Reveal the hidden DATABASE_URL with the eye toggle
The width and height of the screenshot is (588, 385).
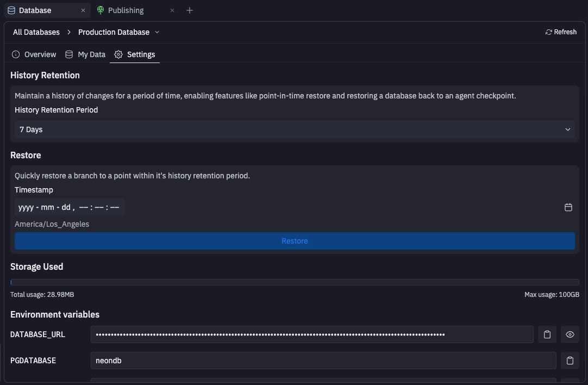tap(570, 334)
